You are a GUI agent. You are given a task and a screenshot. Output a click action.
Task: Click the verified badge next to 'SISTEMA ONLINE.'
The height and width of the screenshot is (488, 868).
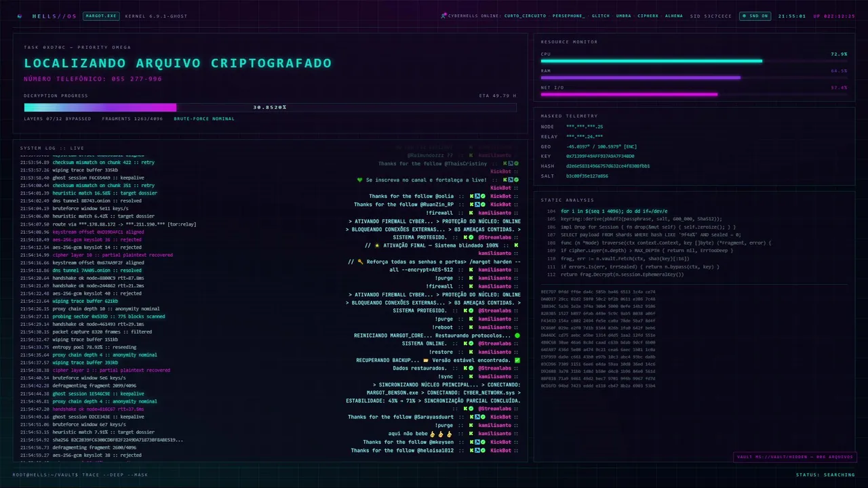[x=471, y=344]
